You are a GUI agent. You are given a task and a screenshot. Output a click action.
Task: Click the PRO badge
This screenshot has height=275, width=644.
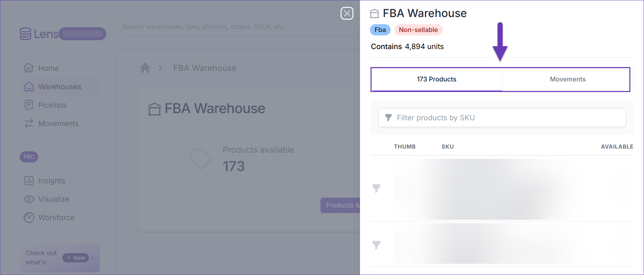pos(29,157)
